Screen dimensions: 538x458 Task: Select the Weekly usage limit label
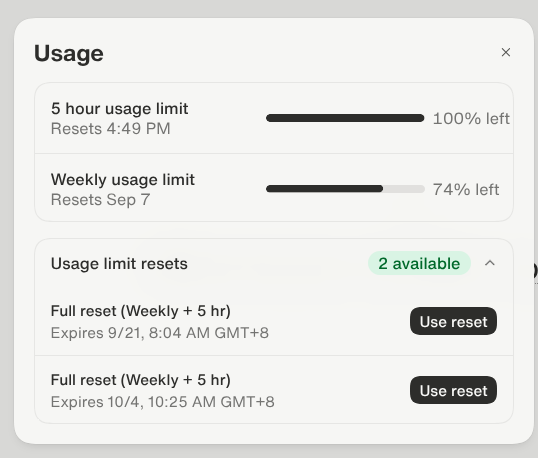pos(123,180)
